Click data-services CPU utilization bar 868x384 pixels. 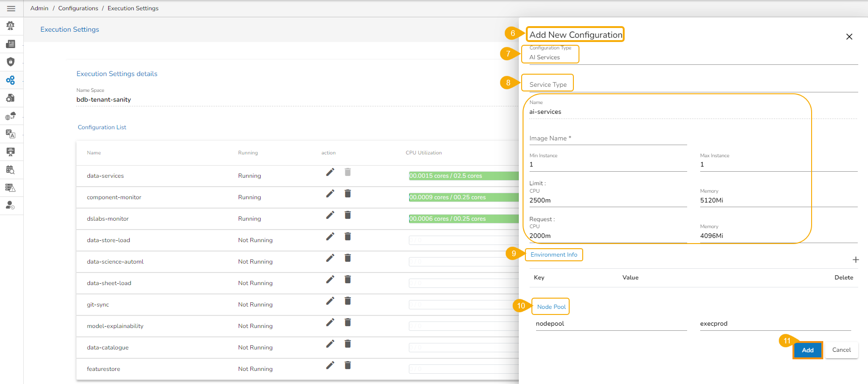tap(463, 176)
